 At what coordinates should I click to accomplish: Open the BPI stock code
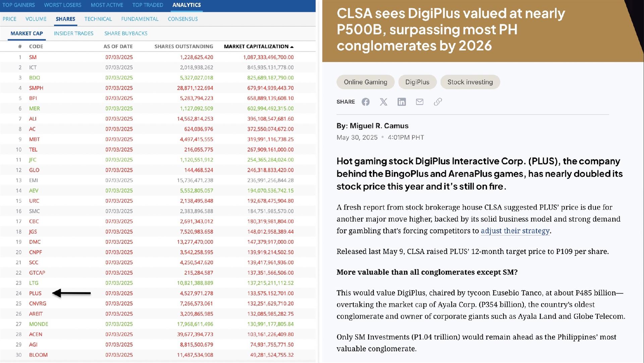tap(33, 98)
